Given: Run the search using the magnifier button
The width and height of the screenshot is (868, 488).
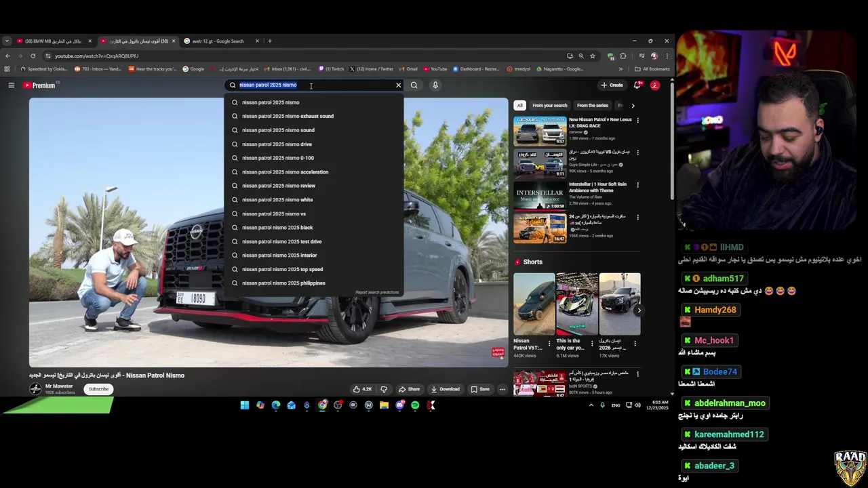Looking at the screenshot, I should click(x=414, y=85).
